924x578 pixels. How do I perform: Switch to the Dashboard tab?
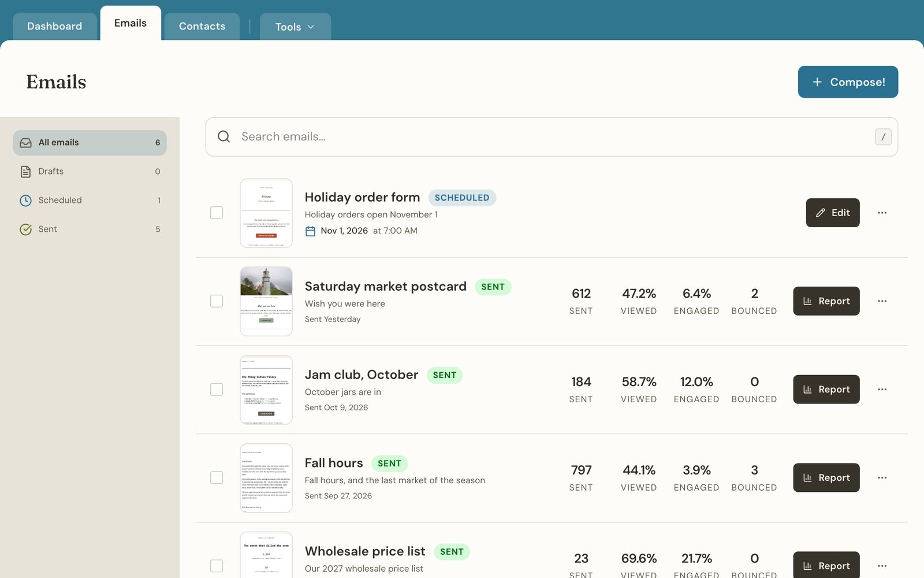tap(55, 27)
